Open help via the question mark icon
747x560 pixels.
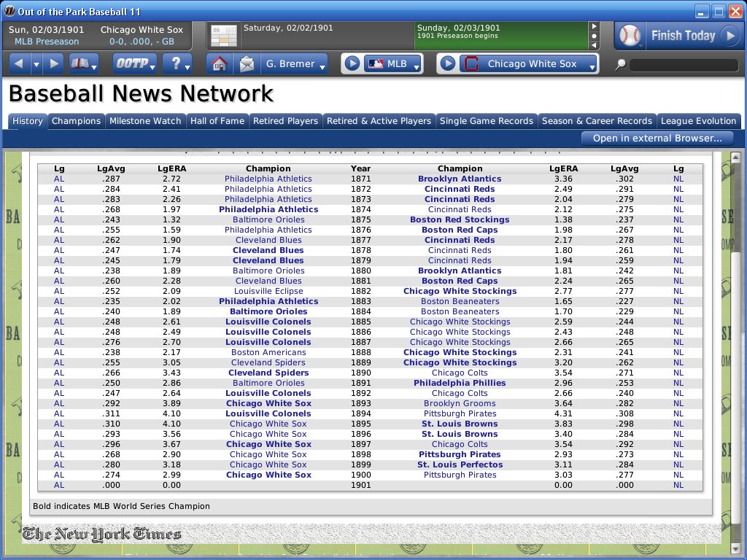(177, 63)
